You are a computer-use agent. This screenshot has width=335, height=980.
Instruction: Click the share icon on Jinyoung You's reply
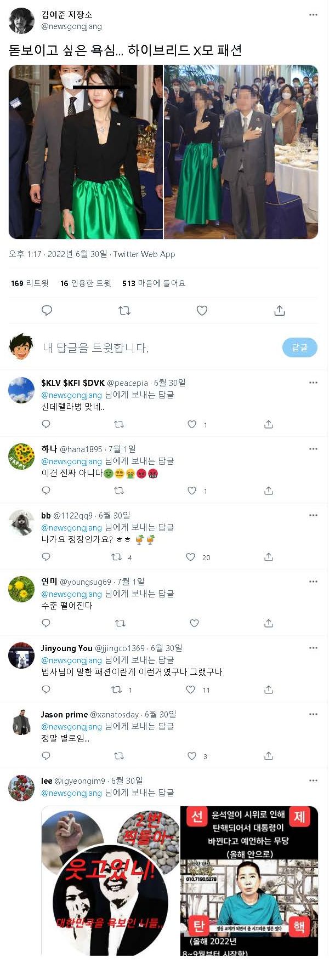click(x=268, y=690)
